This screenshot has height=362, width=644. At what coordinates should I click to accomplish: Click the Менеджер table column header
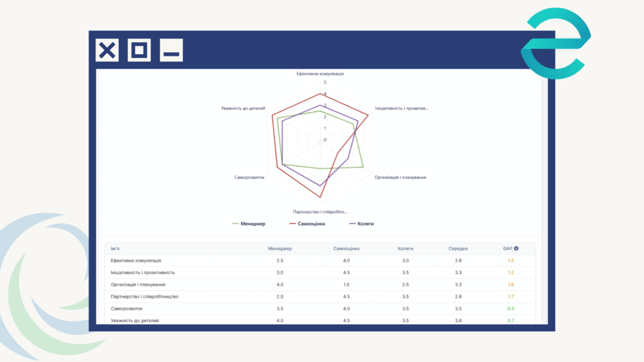click(280, 248)
